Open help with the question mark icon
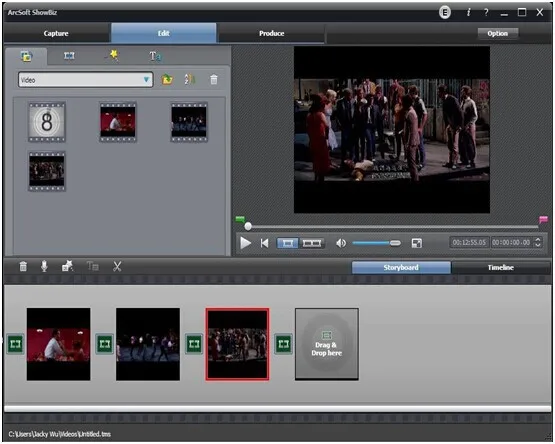Viewport: 555px width, 444px height. (486, 12)
